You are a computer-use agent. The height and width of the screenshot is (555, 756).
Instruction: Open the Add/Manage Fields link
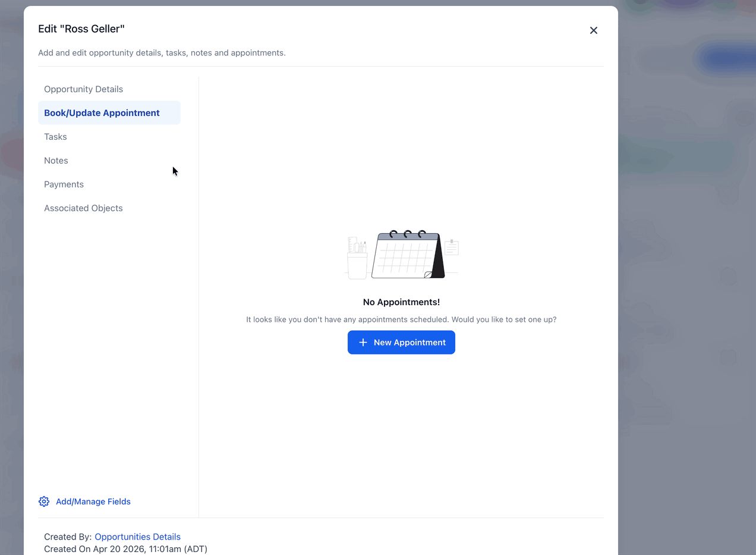93,501
